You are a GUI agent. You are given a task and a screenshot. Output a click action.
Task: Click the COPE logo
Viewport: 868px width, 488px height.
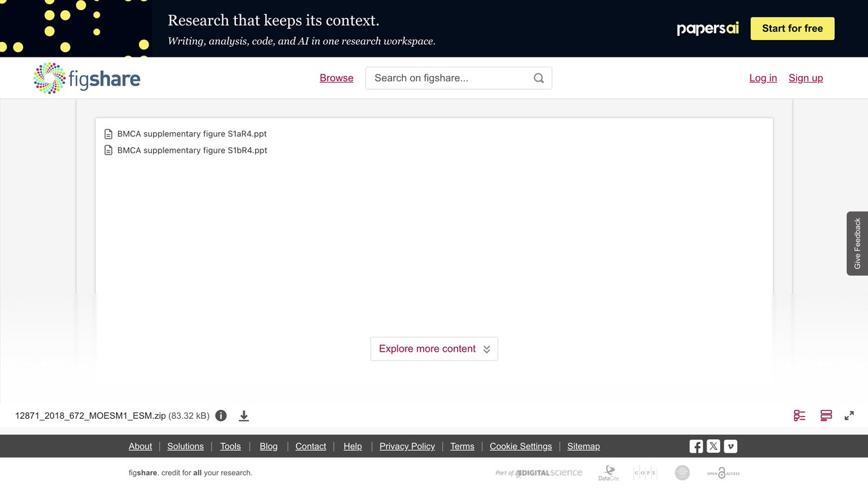coord(645,473)
